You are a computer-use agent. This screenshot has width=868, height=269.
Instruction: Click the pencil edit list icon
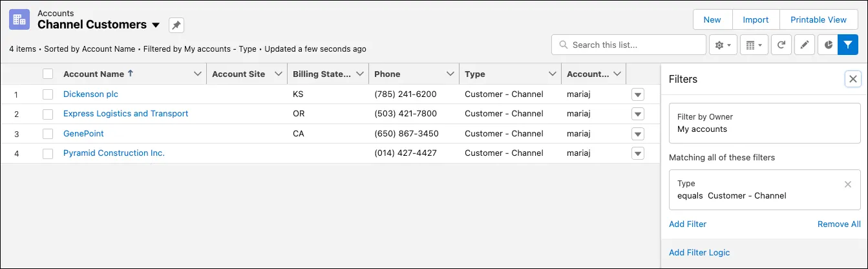click(805, 45)
